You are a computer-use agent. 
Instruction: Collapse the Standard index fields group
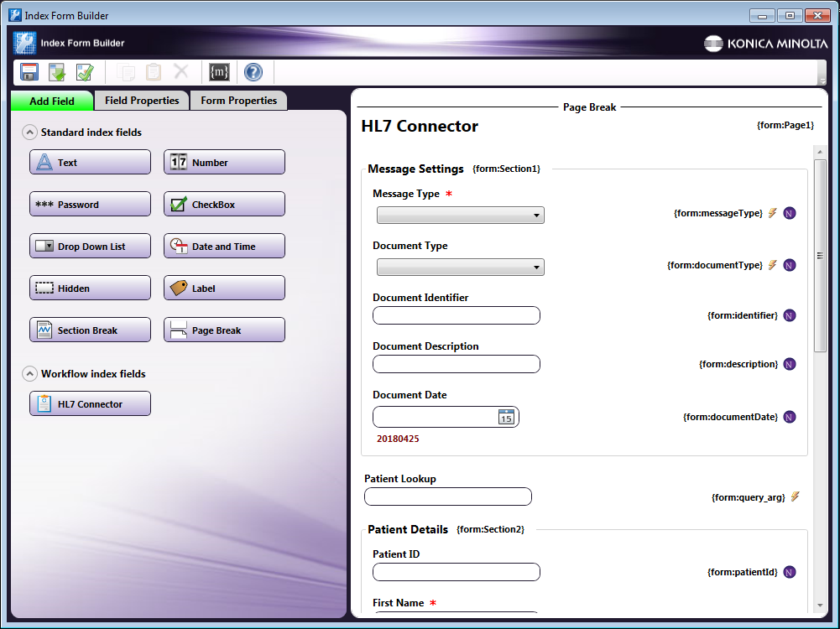(29, 133)
